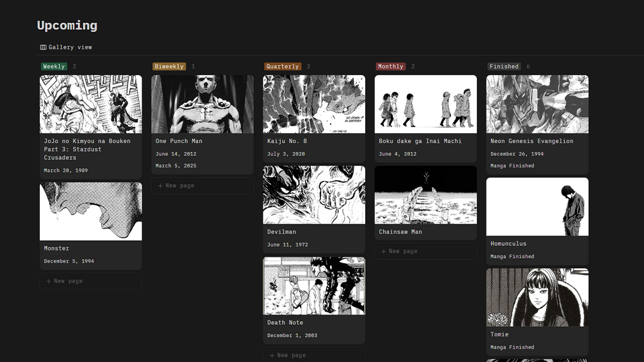Screen dimensions: 644x362
Task: Click the Tomie card title
Action: coord(499,334)
